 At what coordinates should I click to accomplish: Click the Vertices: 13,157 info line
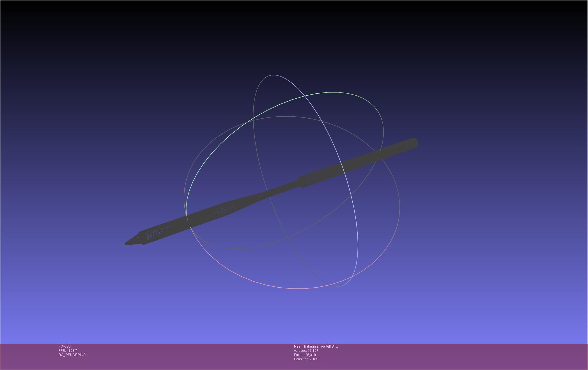pos(306,351)
